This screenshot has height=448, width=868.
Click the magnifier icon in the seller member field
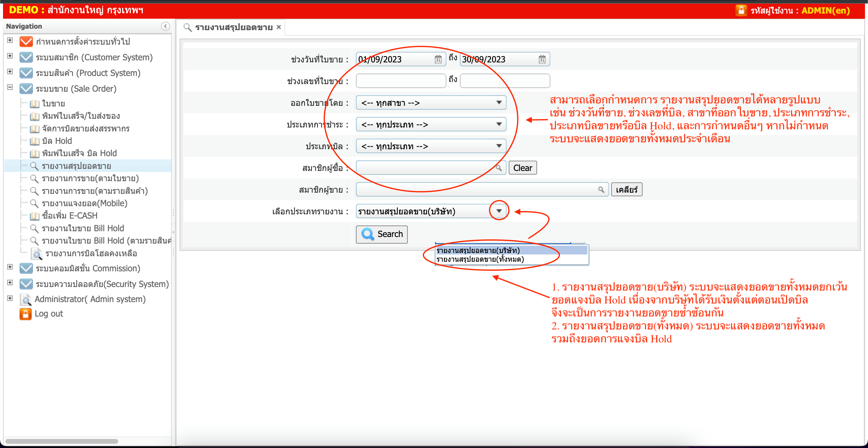(x=601, y=189)
